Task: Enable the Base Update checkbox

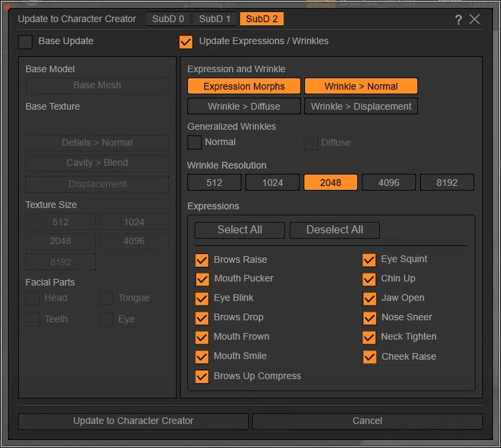Action: 25,41
